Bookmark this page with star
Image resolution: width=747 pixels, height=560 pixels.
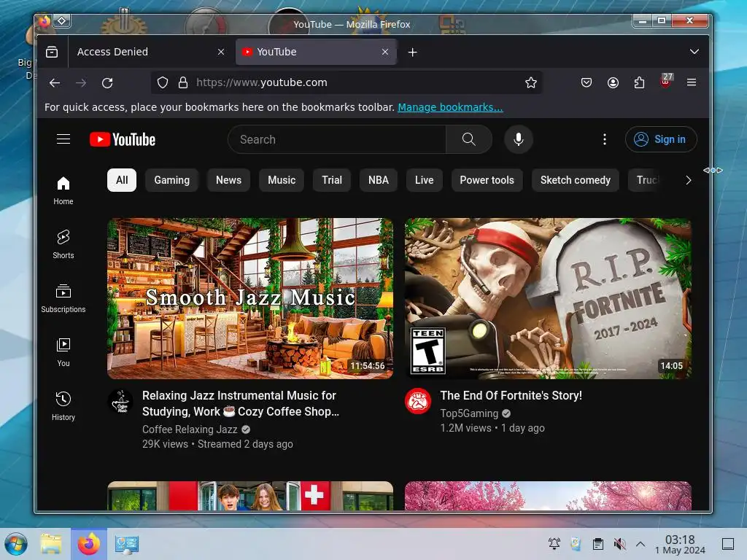click(x=531, y=83)
